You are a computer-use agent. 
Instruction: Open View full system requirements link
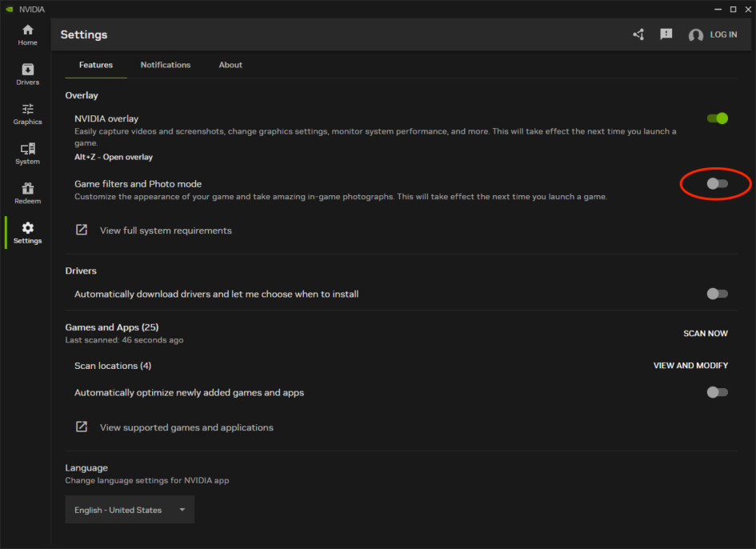(x=166, y=230)
